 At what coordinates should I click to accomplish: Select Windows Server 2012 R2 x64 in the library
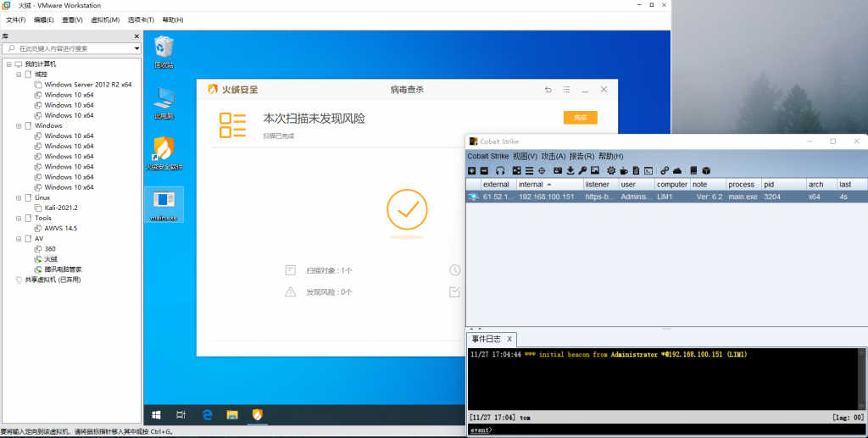[88, 85]
